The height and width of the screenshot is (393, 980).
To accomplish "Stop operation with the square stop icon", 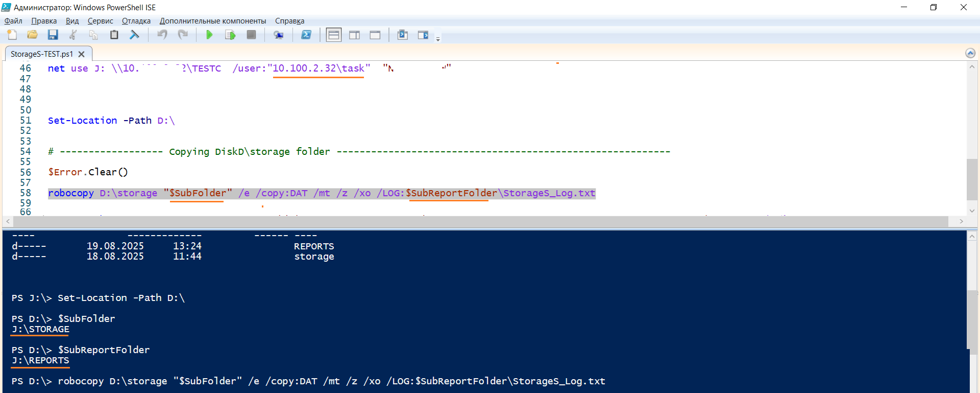I will (251, 35).
